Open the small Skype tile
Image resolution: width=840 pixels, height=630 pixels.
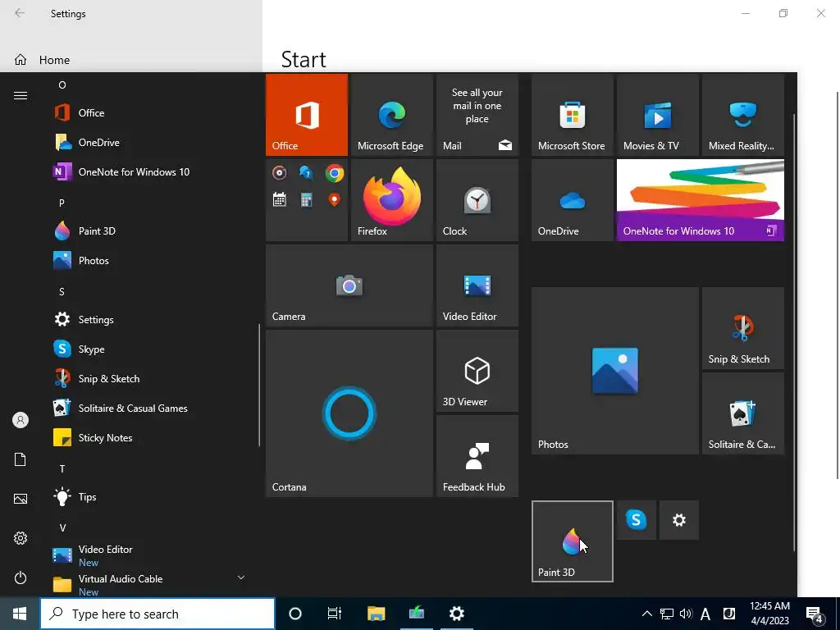point(636,519)
